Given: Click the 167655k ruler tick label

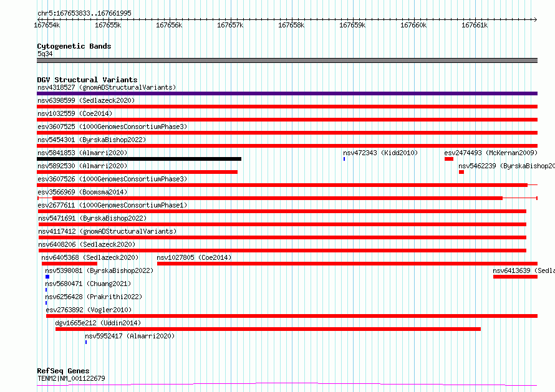Looking at the screenshot, I should 108,25.
